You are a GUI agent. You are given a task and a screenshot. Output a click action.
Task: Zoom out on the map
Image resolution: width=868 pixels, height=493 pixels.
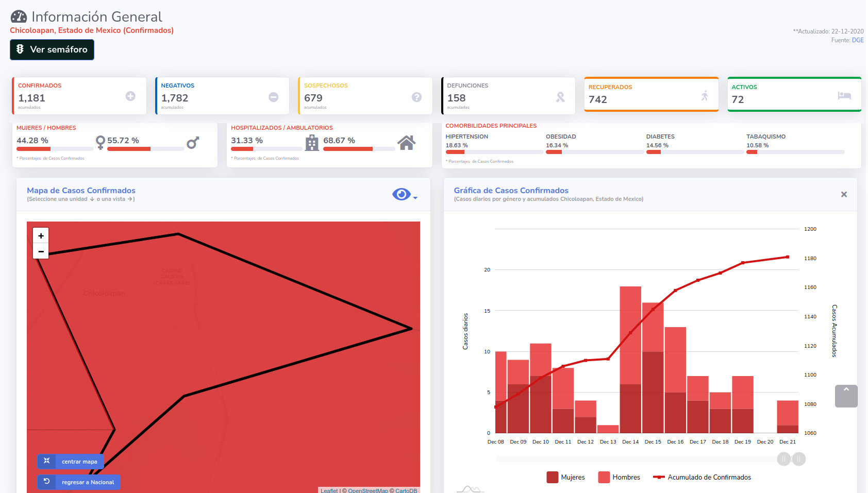(x=41, y=251)
